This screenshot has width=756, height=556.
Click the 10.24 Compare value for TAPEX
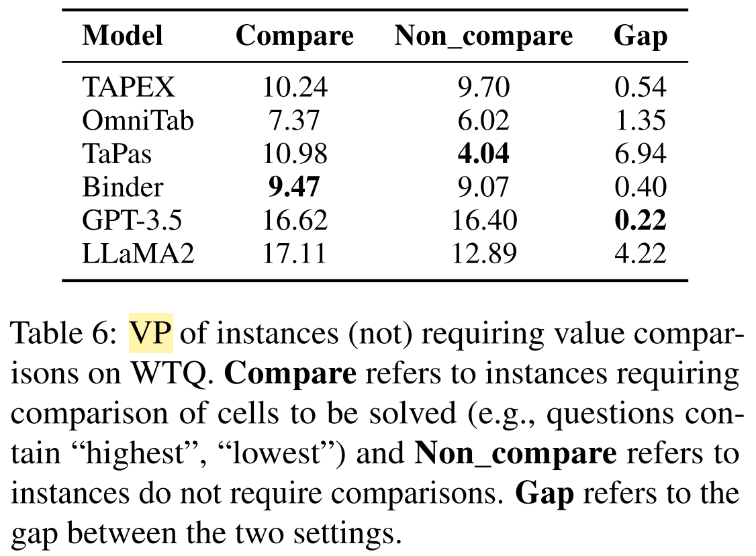point(294,88)
